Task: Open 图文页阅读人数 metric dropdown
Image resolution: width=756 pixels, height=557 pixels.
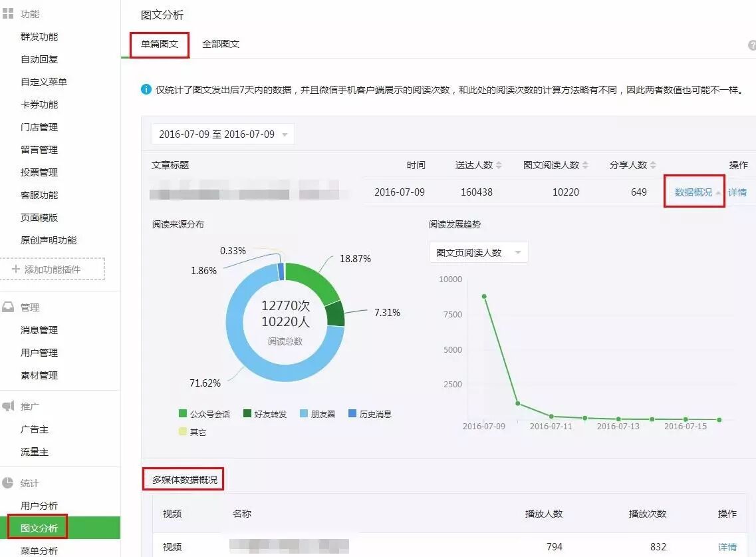Action: pyautogui.click(x=478, y=253)
